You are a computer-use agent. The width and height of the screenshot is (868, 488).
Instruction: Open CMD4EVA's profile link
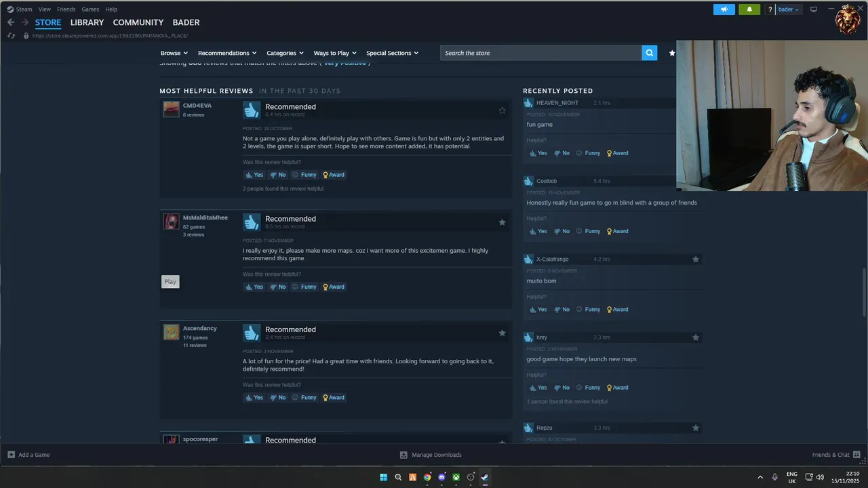[x=197, y=106]
